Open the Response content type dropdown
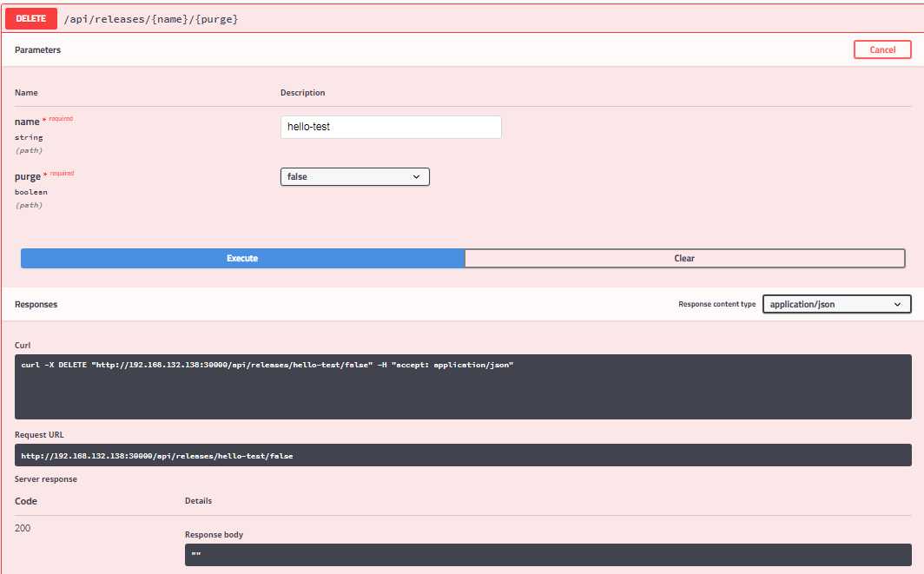This screenshot has height=574, width=924. 837,304
